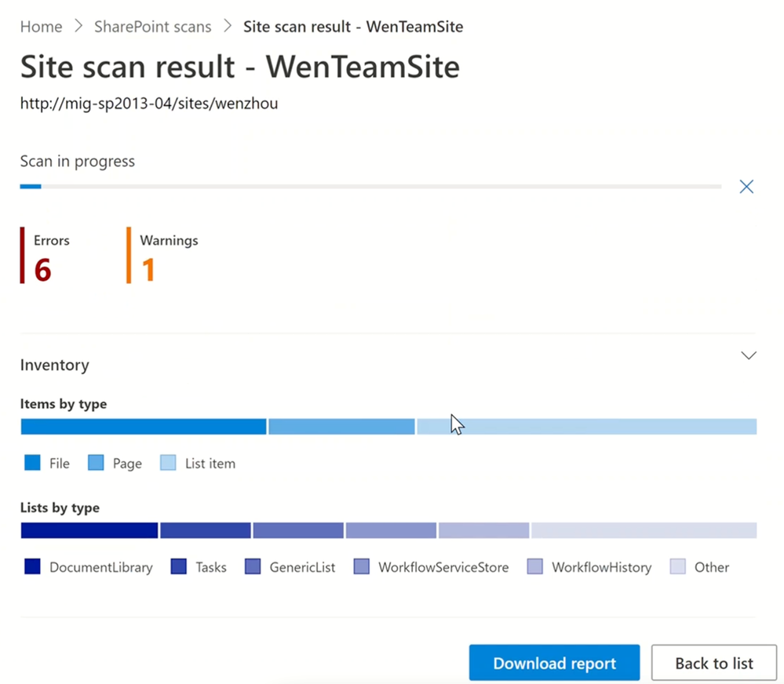
Task: Click the Other legend swatch
Action: [x=677, y=566]
